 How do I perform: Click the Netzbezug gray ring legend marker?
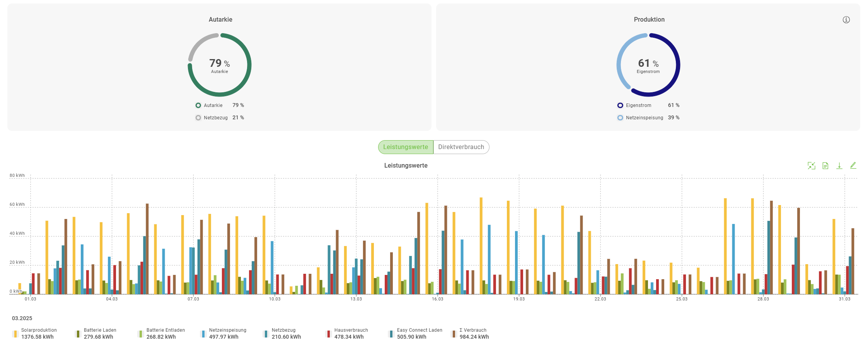point(198,118)
